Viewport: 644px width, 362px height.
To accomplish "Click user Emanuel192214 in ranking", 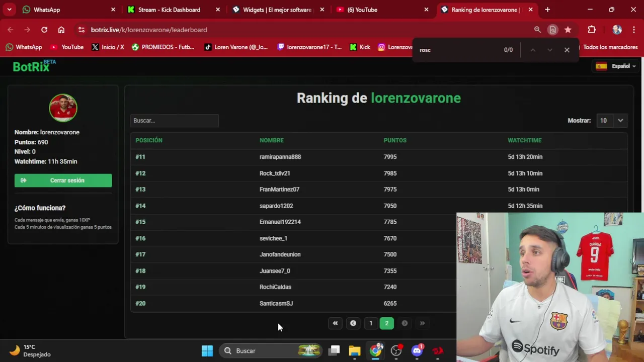I will pyautogui.click(x=280, y=222).
